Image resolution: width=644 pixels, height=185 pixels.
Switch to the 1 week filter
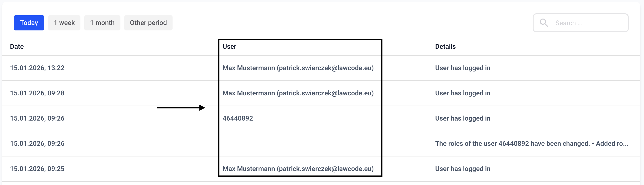[64, 23]
